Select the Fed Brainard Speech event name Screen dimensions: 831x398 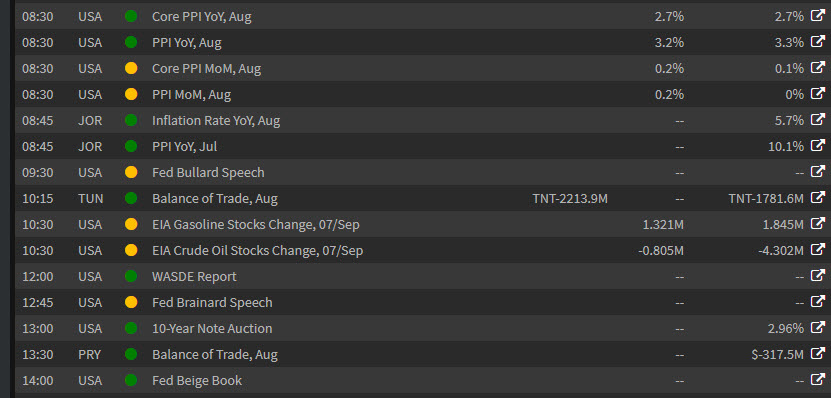pos(212,303)
